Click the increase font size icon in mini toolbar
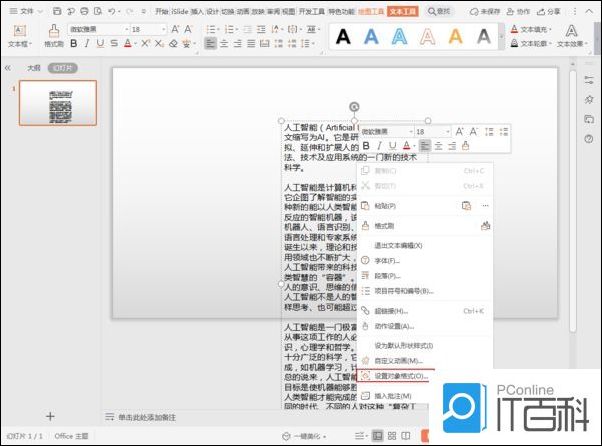This screenshot has width=602, height=446. pyautogui.click(x=460, y=131)
